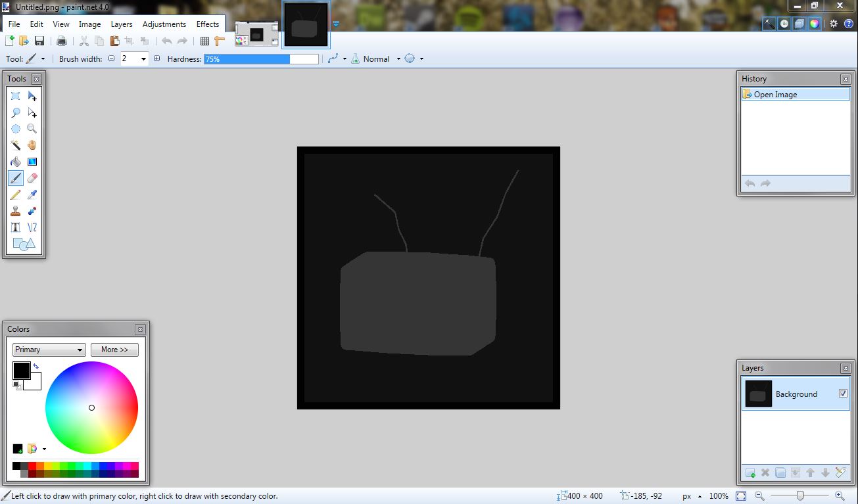Increase brush width with plus button
This screenshot has height=504, width=858.
[x=156, y=58]
